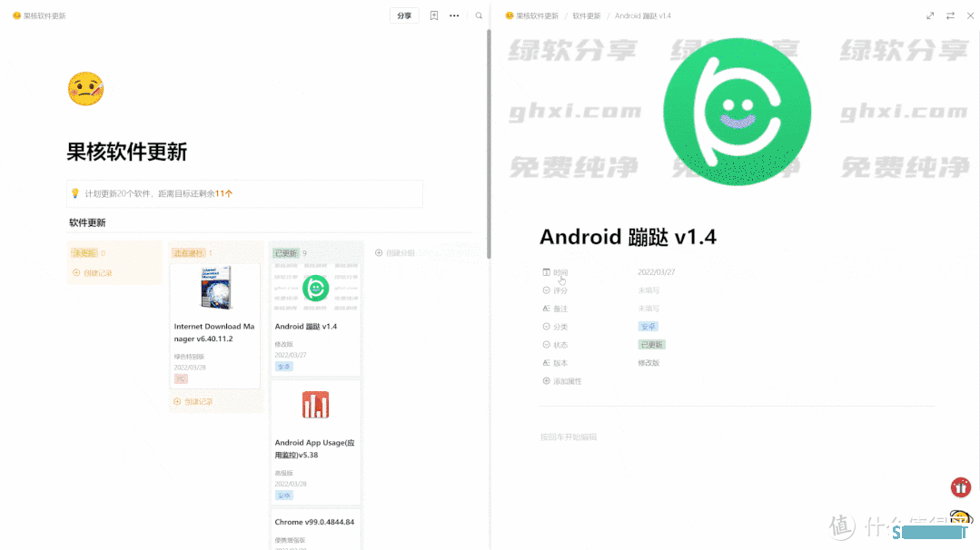Click 添加属性 to add a property

pos(562,381)
